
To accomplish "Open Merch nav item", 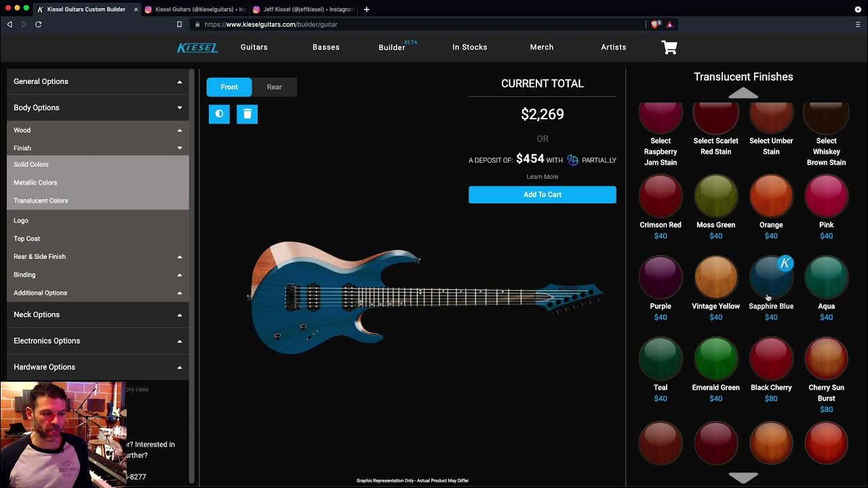I will [542, 47].
